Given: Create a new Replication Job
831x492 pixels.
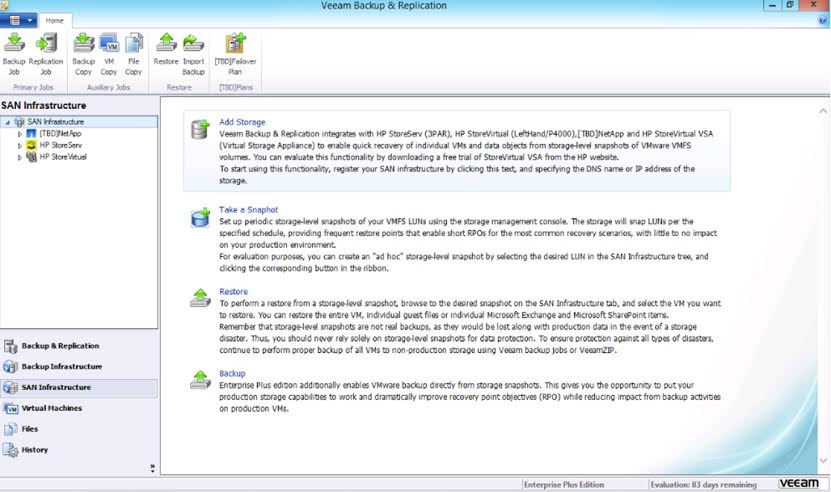Looking at the screenshot, I should [x=46, y=54].
